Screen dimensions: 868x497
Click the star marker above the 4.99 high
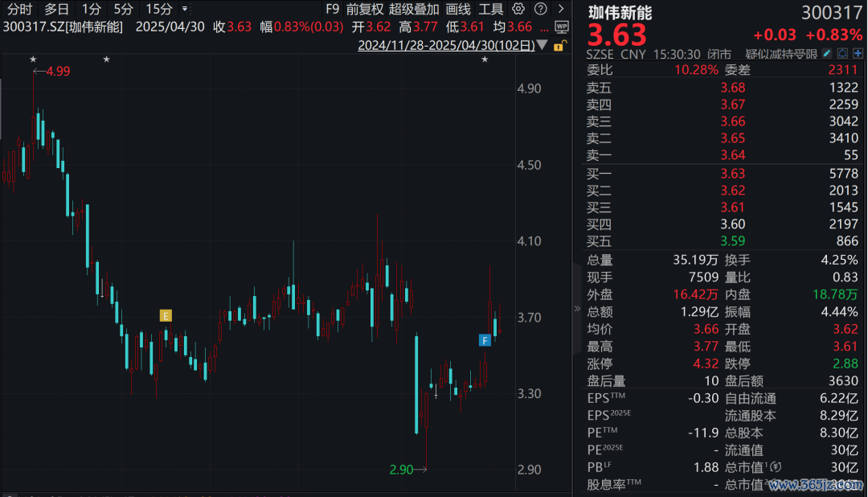pos(33,60)
